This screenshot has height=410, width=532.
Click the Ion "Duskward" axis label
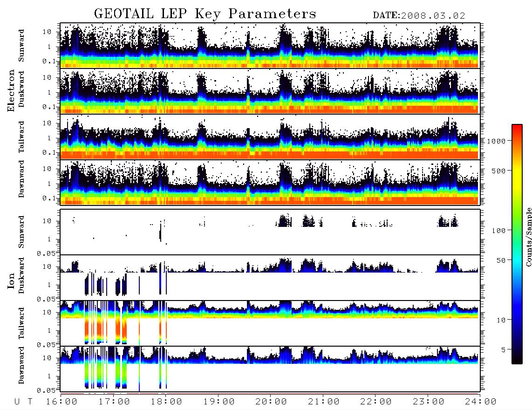click(21, 275)
